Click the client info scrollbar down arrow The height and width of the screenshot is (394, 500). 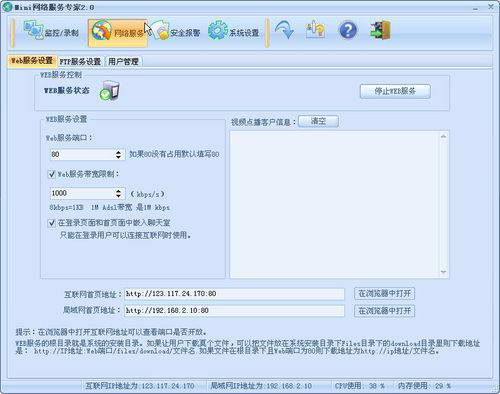(443, 272)
